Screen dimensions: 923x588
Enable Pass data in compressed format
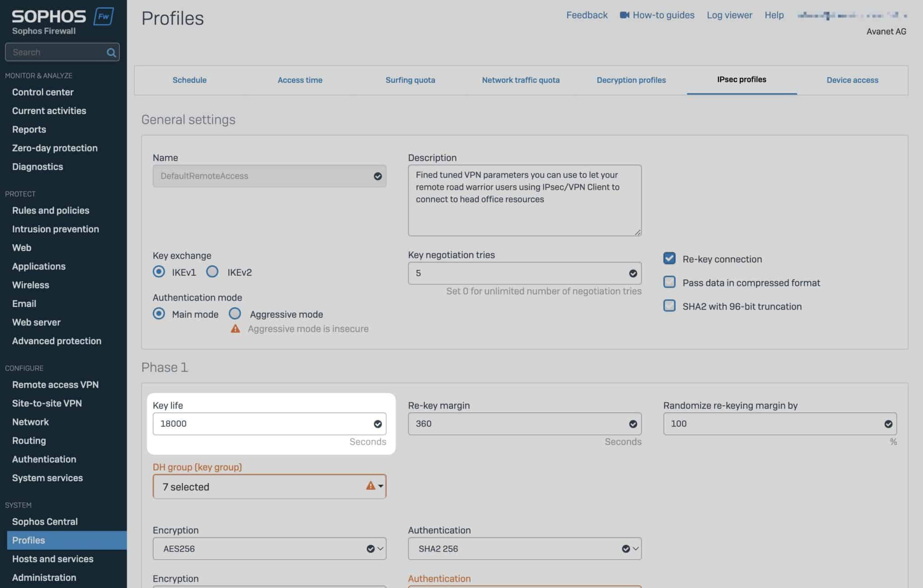(669, 282)
